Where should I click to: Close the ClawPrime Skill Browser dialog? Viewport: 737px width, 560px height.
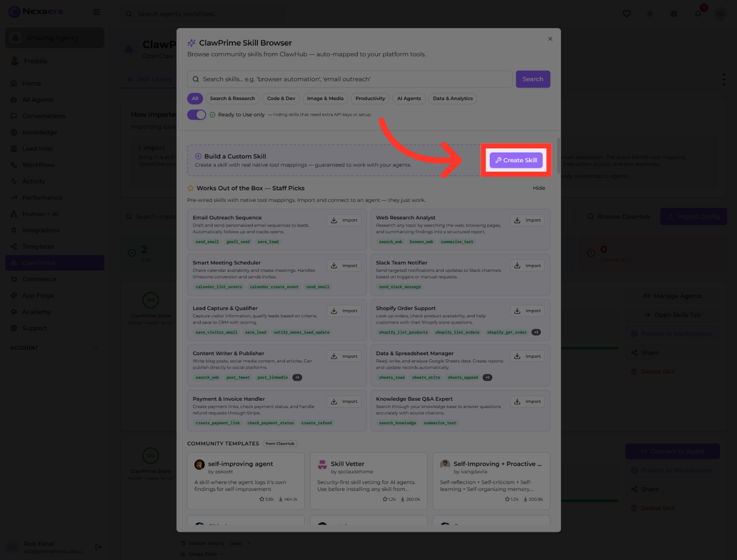550,39
